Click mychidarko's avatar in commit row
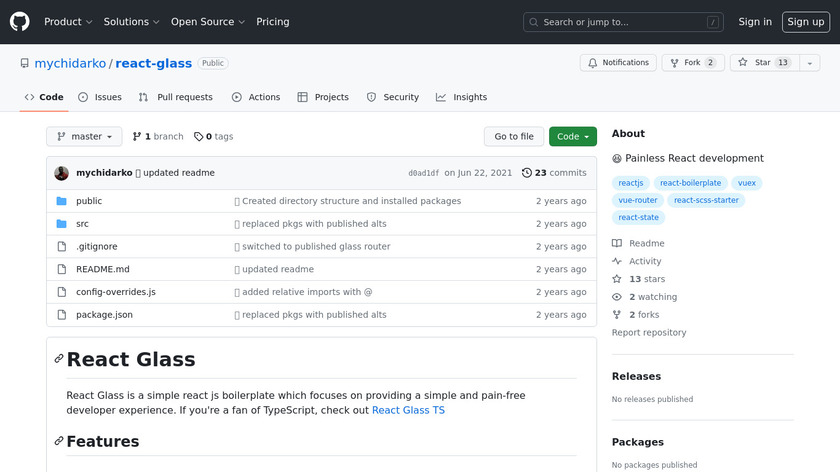This screenshot has height=472, width=840. (x=62, y=173)
